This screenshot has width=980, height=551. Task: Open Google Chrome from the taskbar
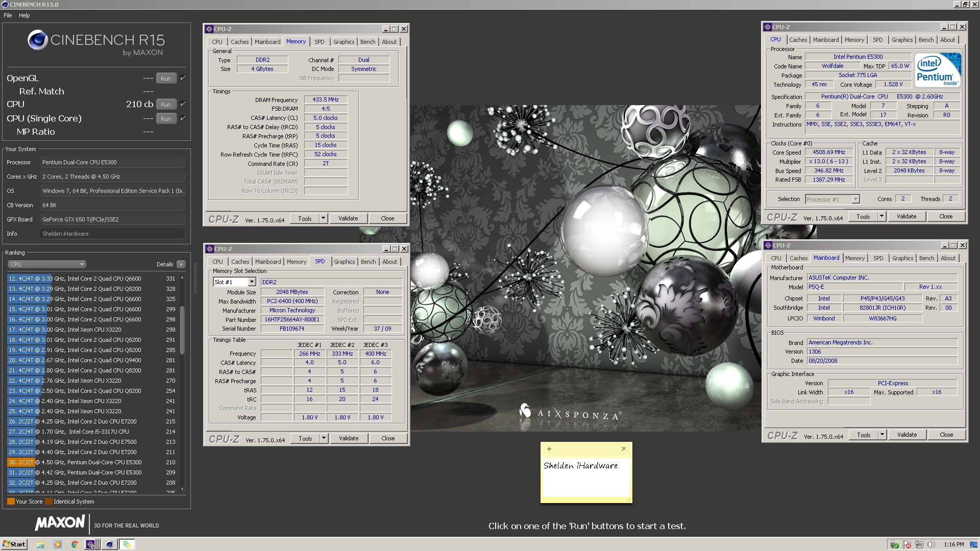[75, 544]
